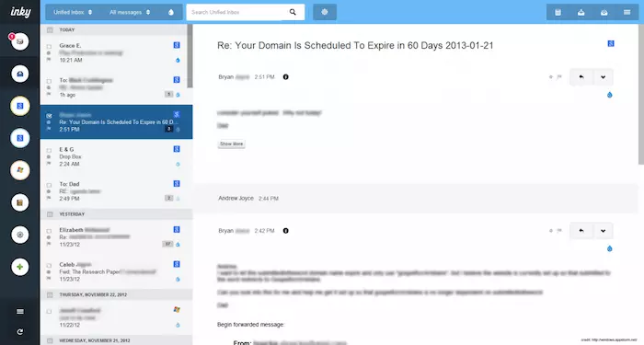This screenshot has height=345, width=644.
Task: Open the unified inbox icon with red badge
Action: coord(19,41)
